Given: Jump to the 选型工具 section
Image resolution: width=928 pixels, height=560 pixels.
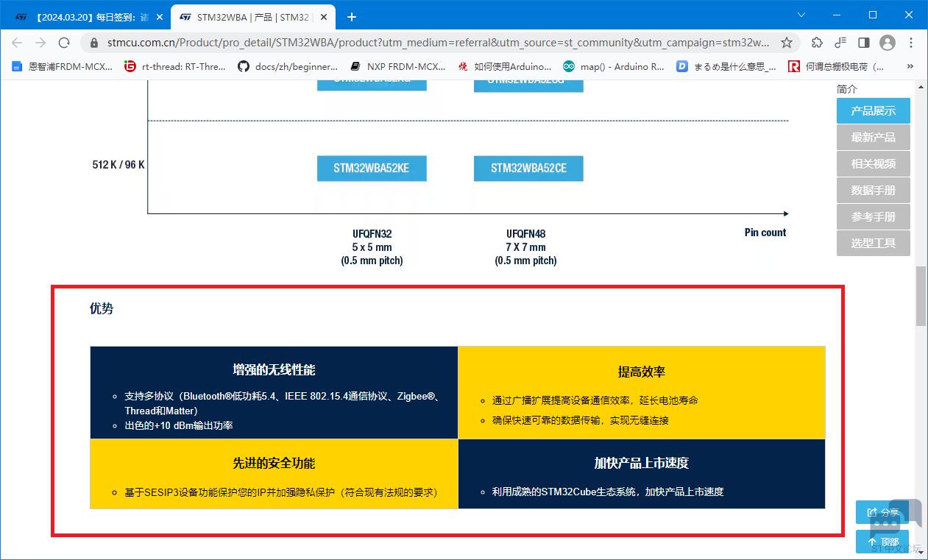Looking at the screenshot, I should pyautogui.click(x=874, y=244).
